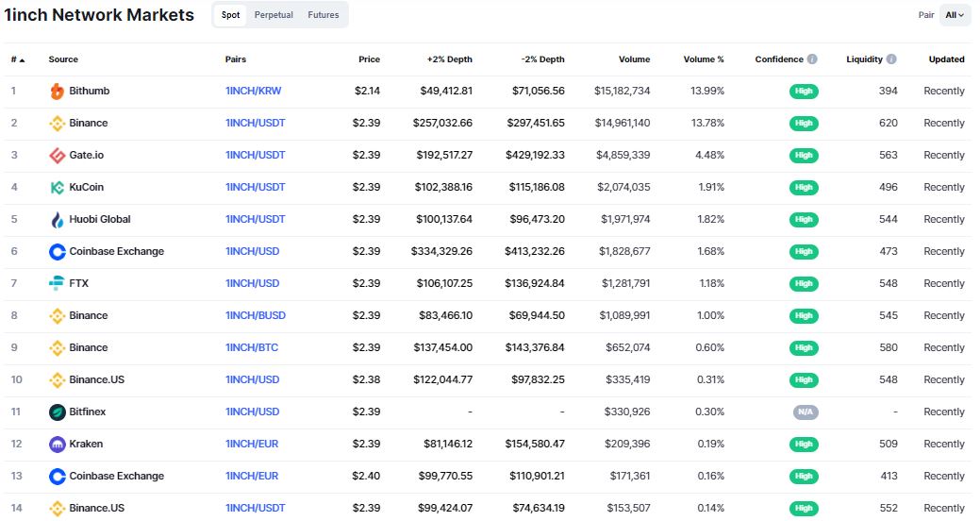Click the $2.40 price value
Viewport: 980px width, 521px height.
(366, 476)
